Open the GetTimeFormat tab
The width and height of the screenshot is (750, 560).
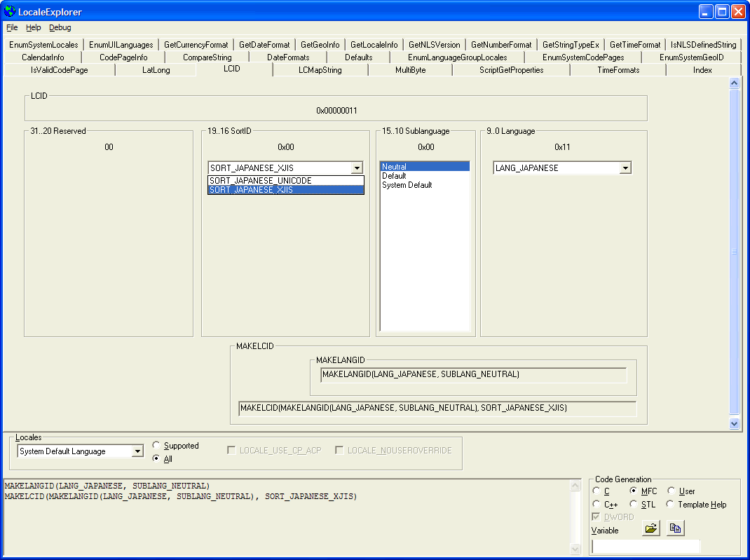tap(635, 45)
